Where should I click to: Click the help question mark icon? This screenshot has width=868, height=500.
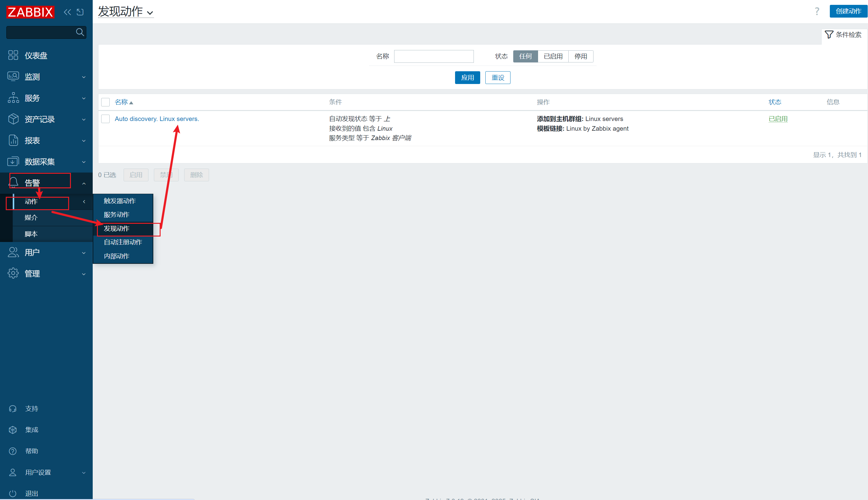click(817, 11)
